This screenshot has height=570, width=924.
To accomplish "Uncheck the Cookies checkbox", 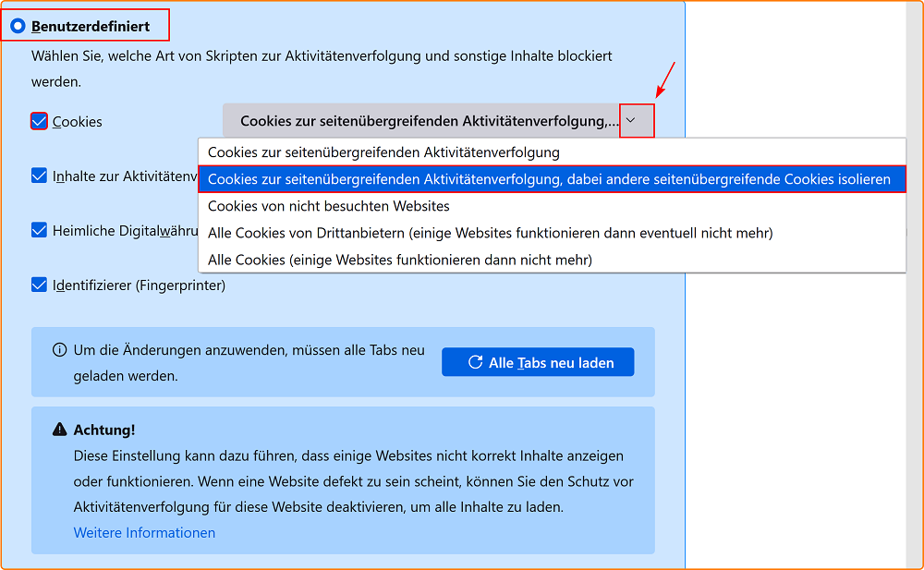I will click(38, 121).
